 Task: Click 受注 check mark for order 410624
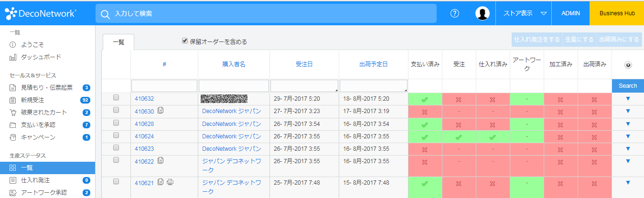coord(459,136)
